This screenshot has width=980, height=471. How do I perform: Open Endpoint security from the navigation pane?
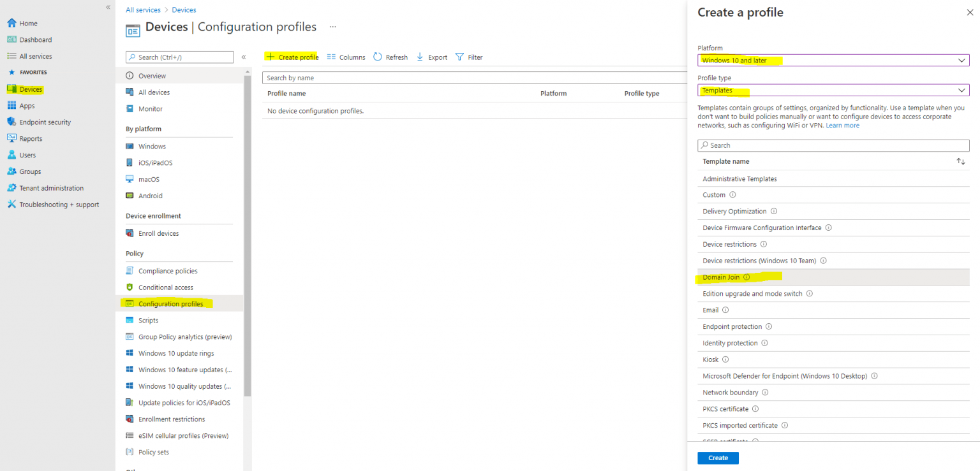46,122
